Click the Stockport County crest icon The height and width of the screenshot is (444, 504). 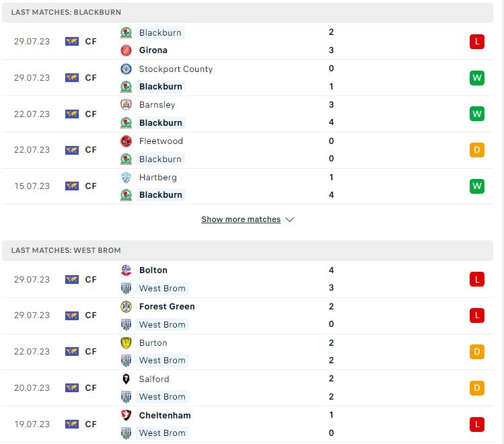pos(126,69)
